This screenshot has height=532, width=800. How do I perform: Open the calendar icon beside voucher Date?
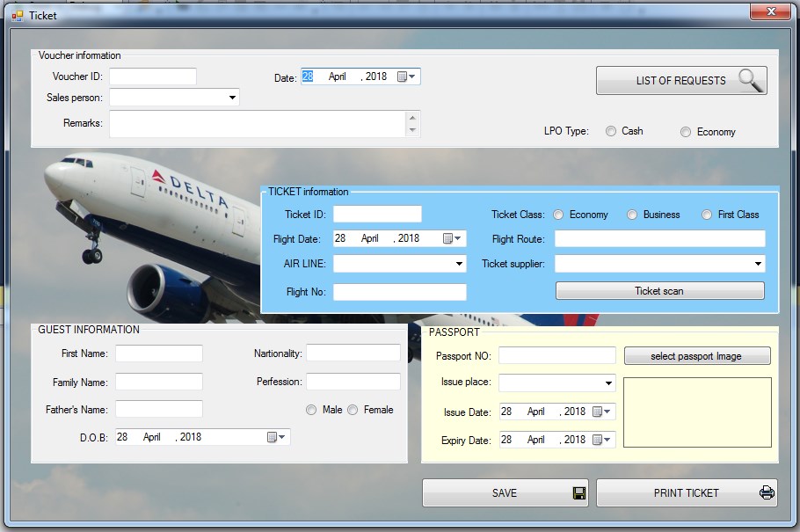point(400,77)
